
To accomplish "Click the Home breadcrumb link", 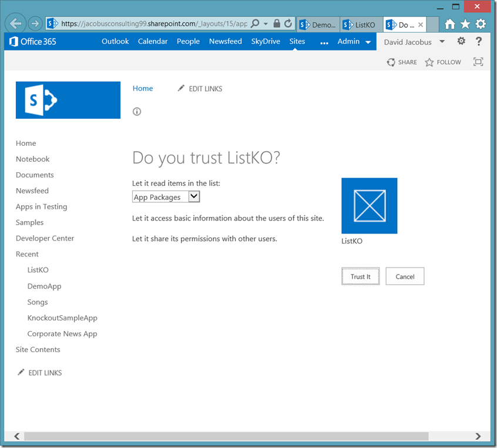I will coord(143,88).
